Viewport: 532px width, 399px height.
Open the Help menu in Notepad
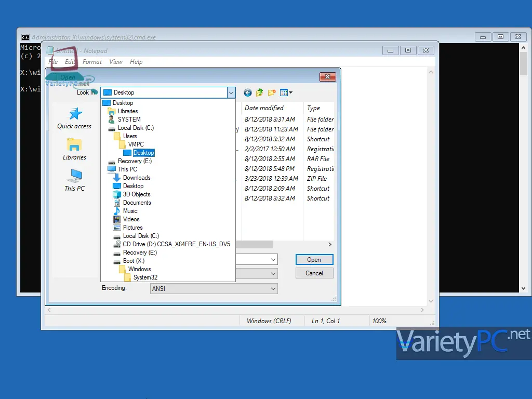(136, 62)
